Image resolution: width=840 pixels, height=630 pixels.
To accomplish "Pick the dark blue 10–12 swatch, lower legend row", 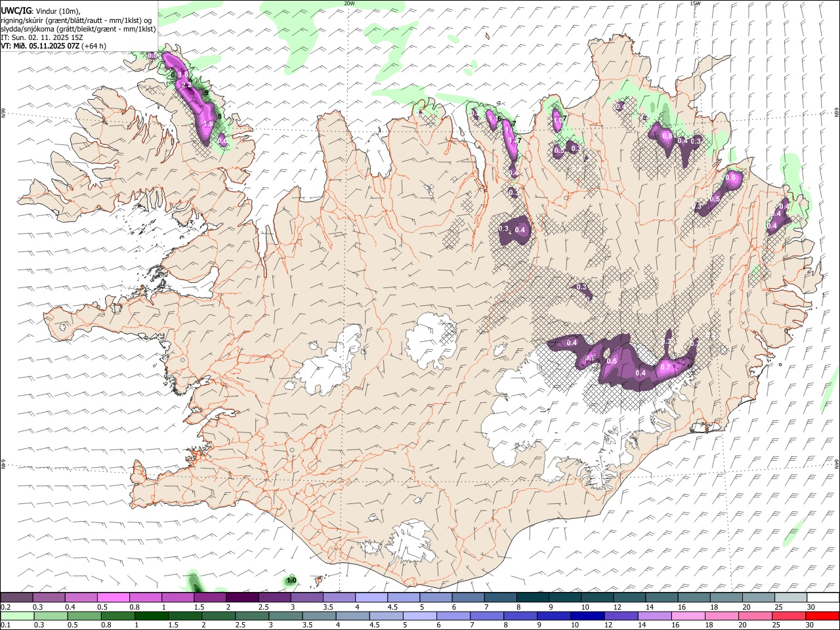I will click(587, 616).
